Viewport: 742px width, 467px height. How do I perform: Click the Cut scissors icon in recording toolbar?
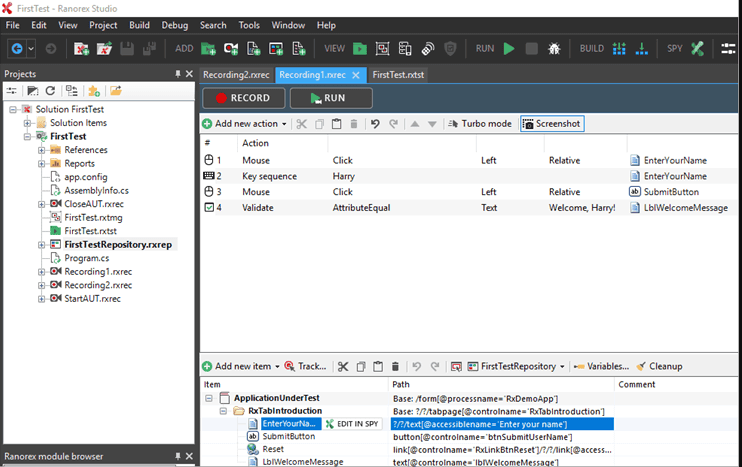[301, 124]
